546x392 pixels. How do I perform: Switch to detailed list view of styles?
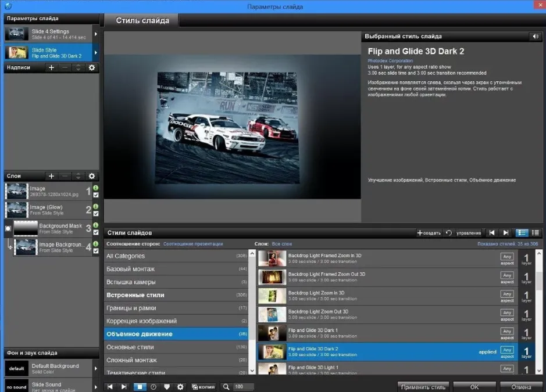click(522, 233)
